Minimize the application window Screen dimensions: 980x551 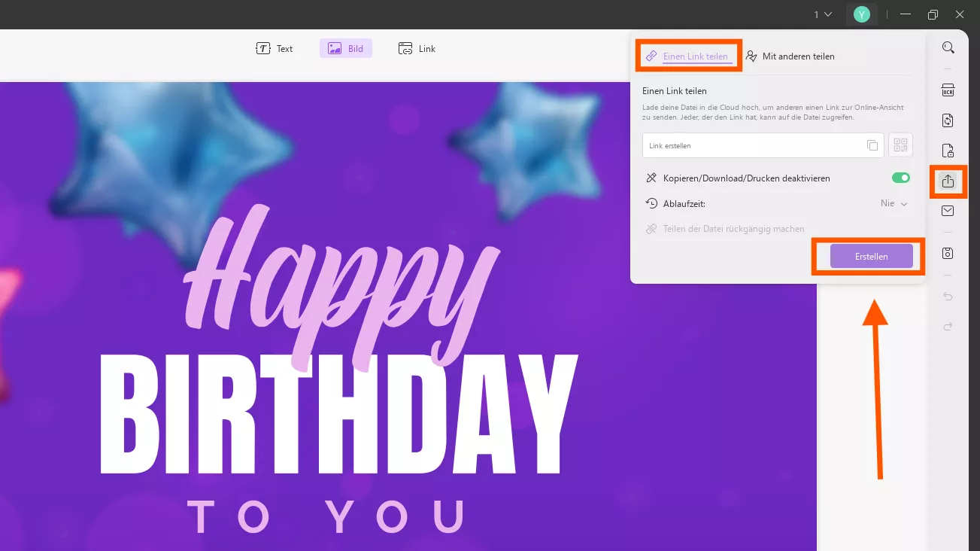tap(906, 14)
